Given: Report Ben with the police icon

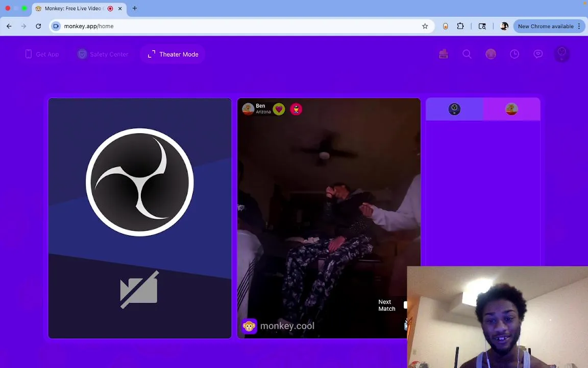Looking at the screenshot, I should point(296,109).
